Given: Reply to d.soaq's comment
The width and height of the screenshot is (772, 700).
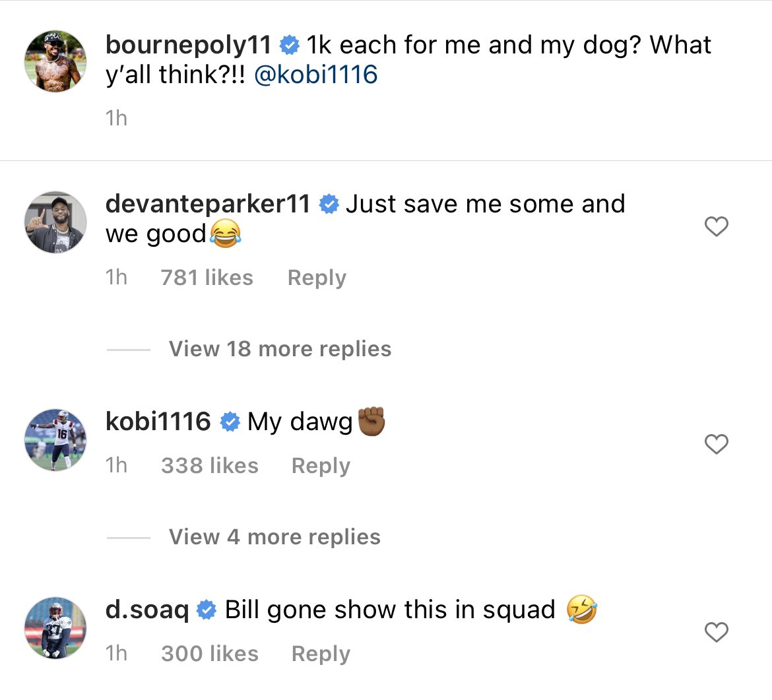Looking at the screenshot, I should (320, 653).
